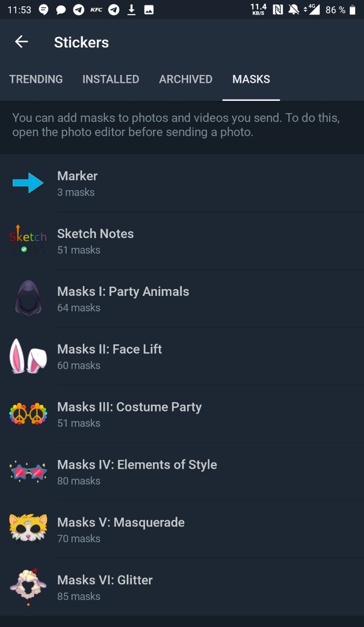This screenshot has width=364, height=627.
Task: Tap the star sunglasses Elements of Style icon
Action: coord(28,472)
